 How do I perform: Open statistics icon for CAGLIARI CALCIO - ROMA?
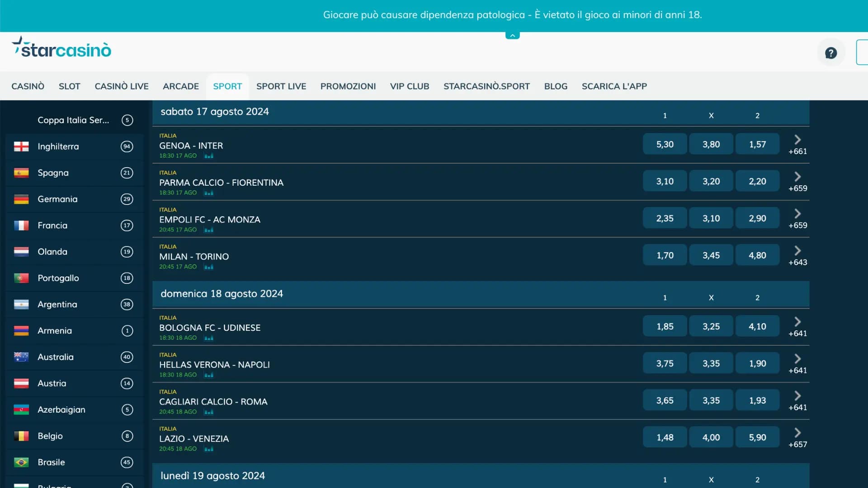point(208,412)
